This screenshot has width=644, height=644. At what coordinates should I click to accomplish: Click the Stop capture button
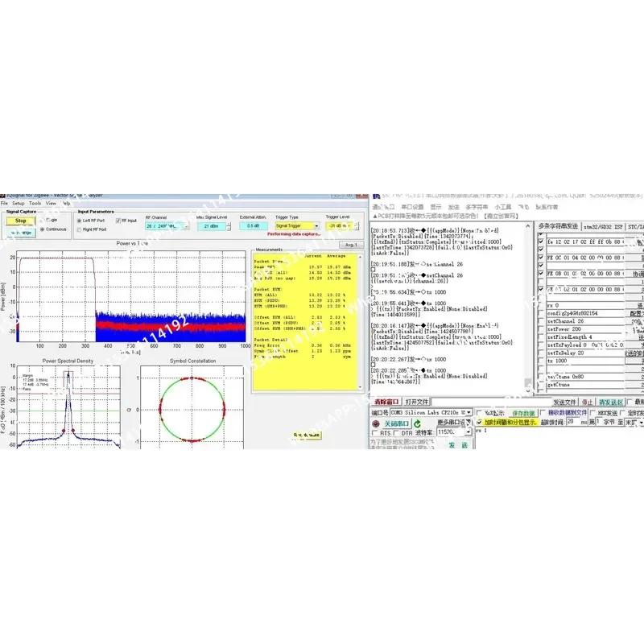click(21, 221)
